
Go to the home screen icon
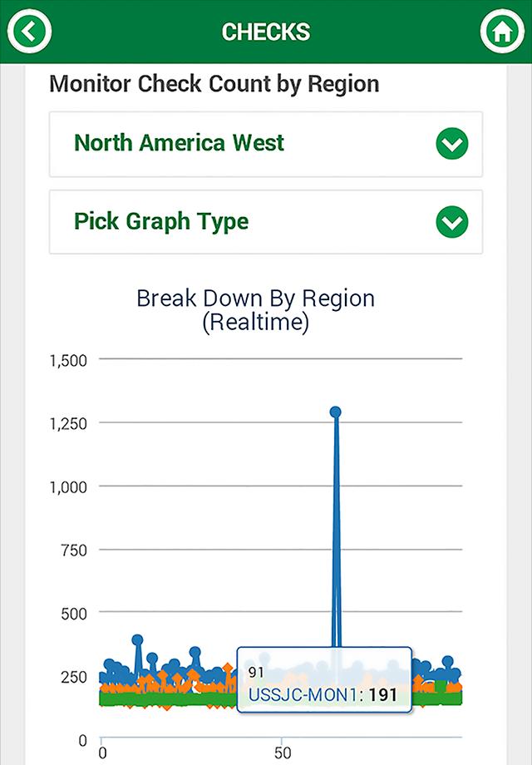point(501,32)
